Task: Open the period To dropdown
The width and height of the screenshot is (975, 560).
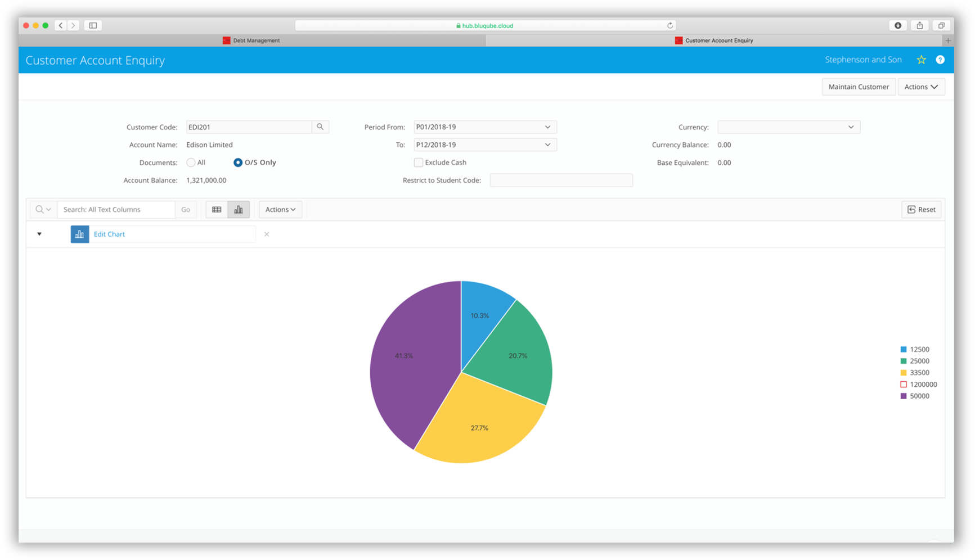Action: (x=485, y=145)
